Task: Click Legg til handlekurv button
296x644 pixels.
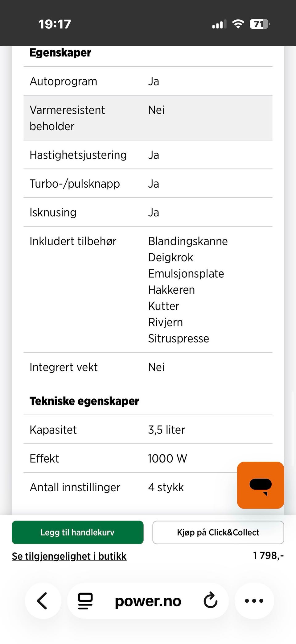Action: pos(77,532)
